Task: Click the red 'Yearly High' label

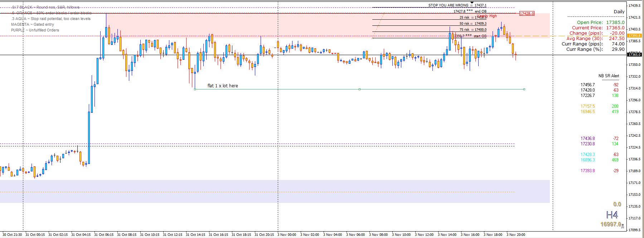Action: point(487,16)
